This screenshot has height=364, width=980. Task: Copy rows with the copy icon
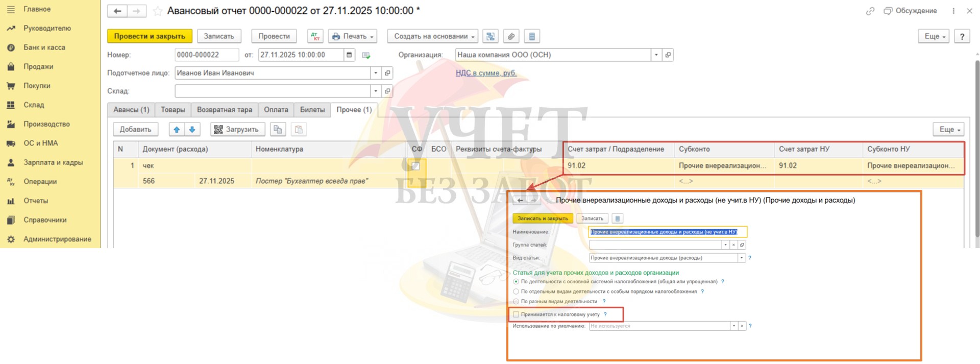[x=278, y=130]
